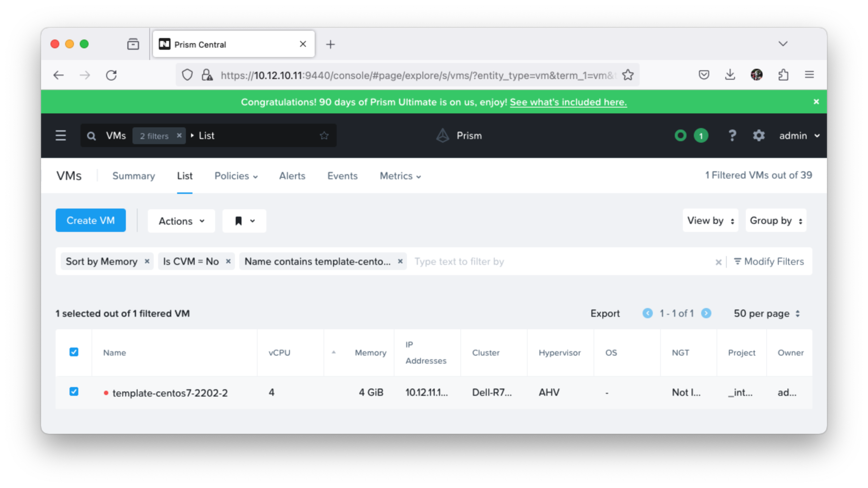Screen dimensions: 868x488
Task: Go to next page of results
Action: coord(706,314)
